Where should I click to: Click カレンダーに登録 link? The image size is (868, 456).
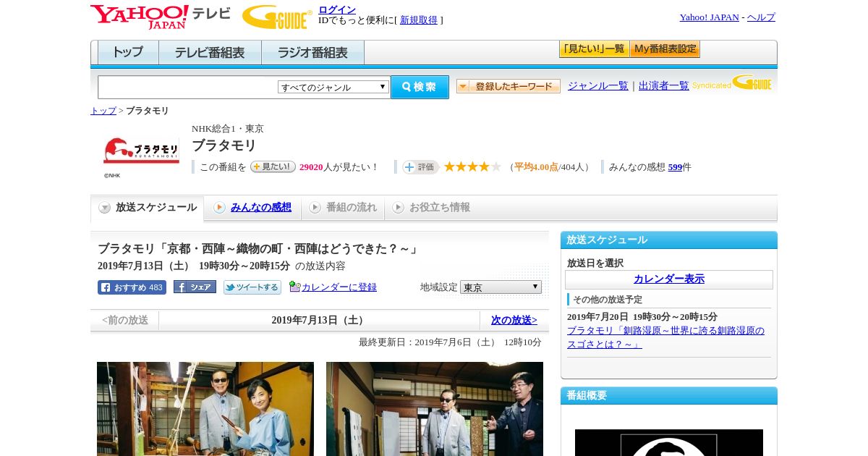pos(339,287)
